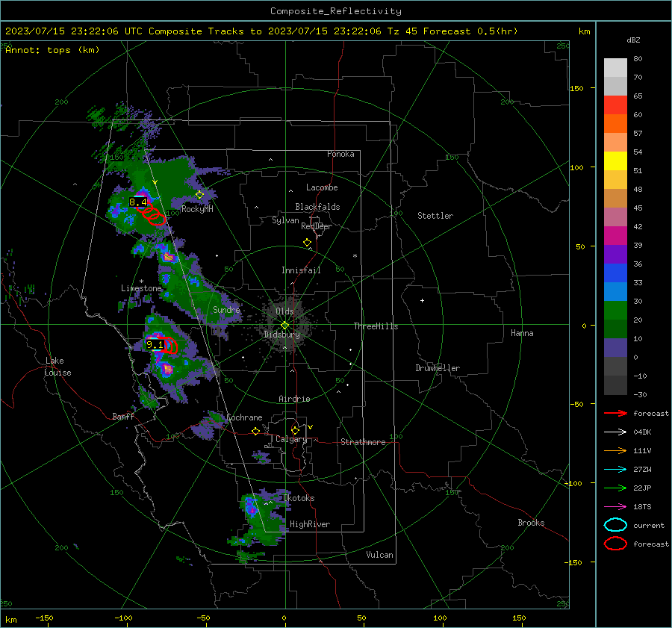Image resolution: width=672 pixels, height=628 pixels.
Task: Select the 65 dBZ red color swatch
Action: pyautogui.click(x=615, y=105)
